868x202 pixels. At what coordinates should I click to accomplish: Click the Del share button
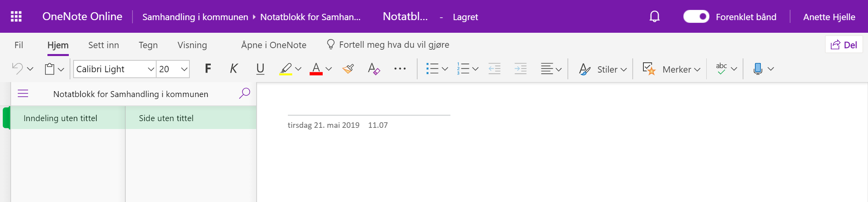point(844,45)
